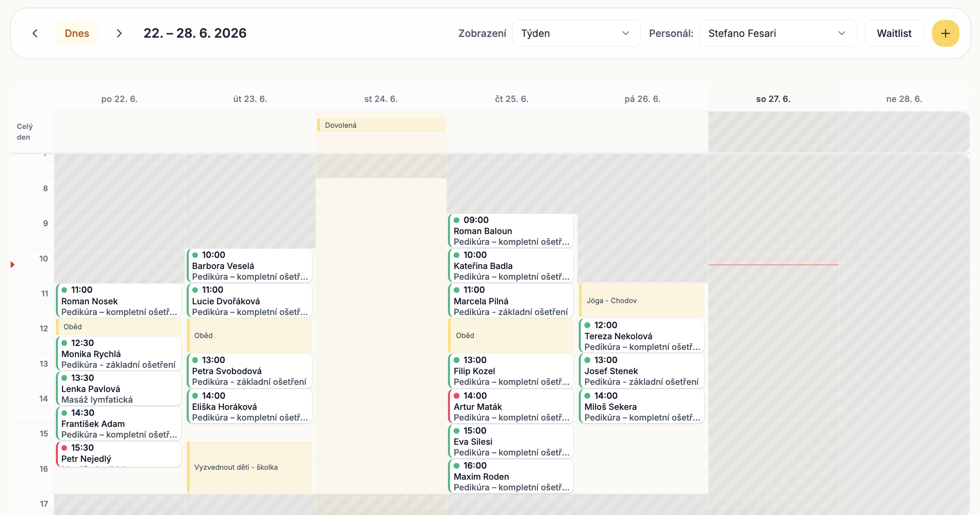Open Miloš Sekera 14:00 appointment

coord(642,406)
